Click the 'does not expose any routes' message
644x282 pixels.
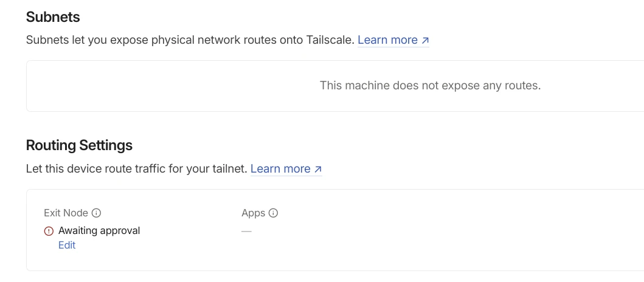pos(430,86)
